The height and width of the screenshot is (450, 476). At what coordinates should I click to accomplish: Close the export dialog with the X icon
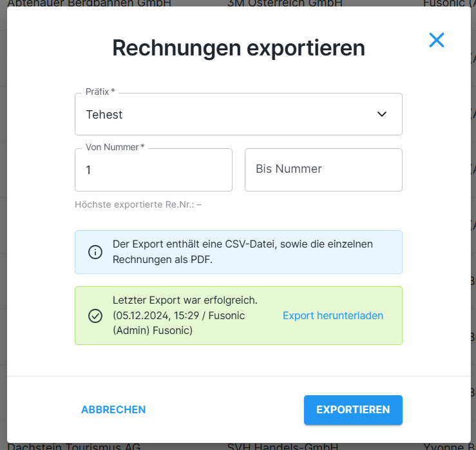(x=437, y=40)
